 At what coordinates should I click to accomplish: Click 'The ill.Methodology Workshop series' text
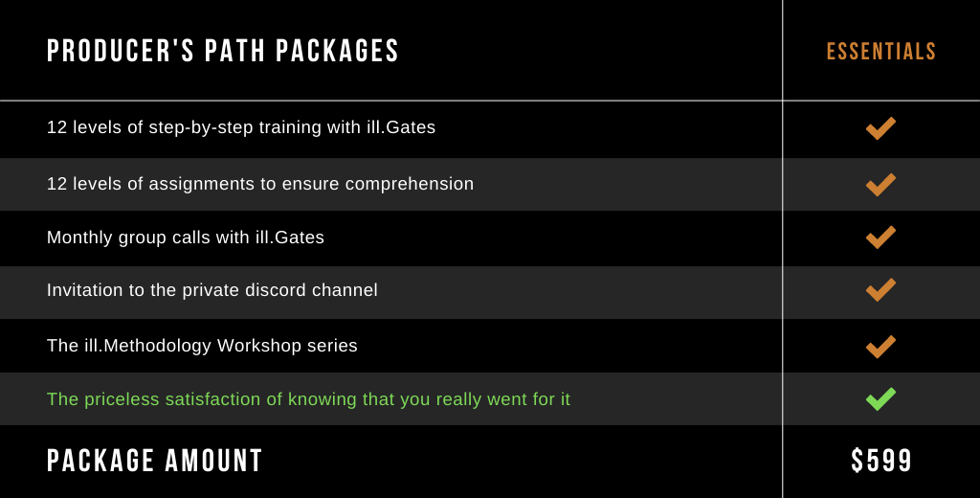[202, 346]
